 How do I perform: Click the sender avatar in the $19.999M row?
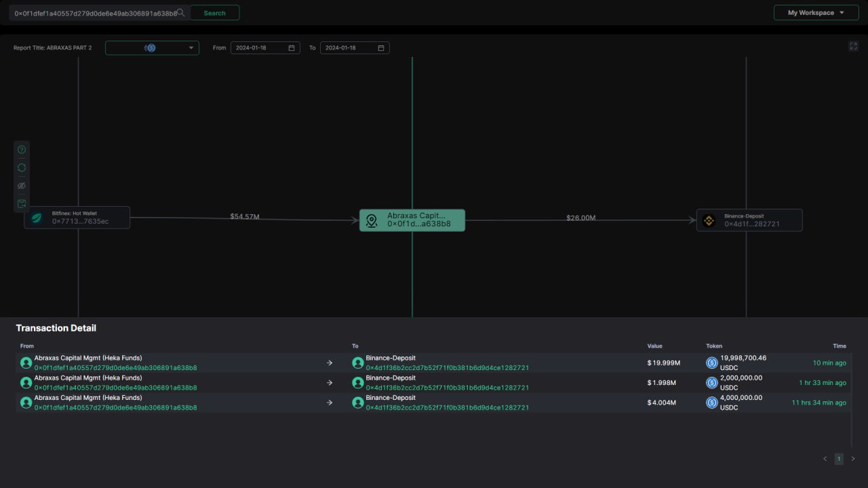click(26, 363)
